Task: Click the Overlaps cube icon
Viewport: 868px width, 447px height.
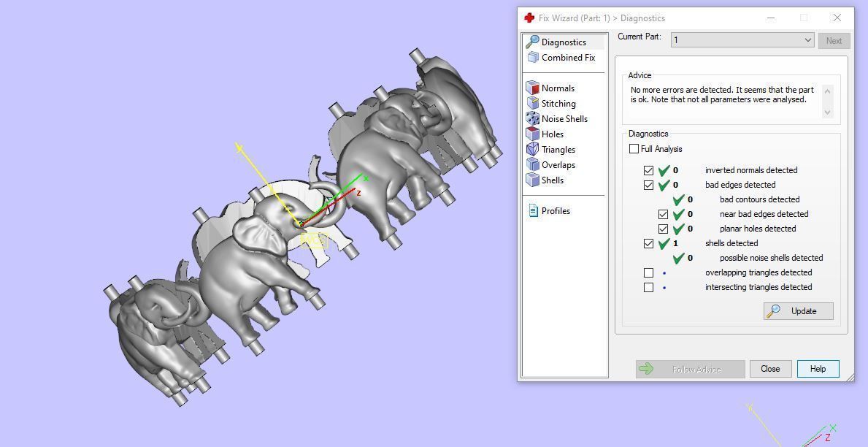Action: coord(532,164)
